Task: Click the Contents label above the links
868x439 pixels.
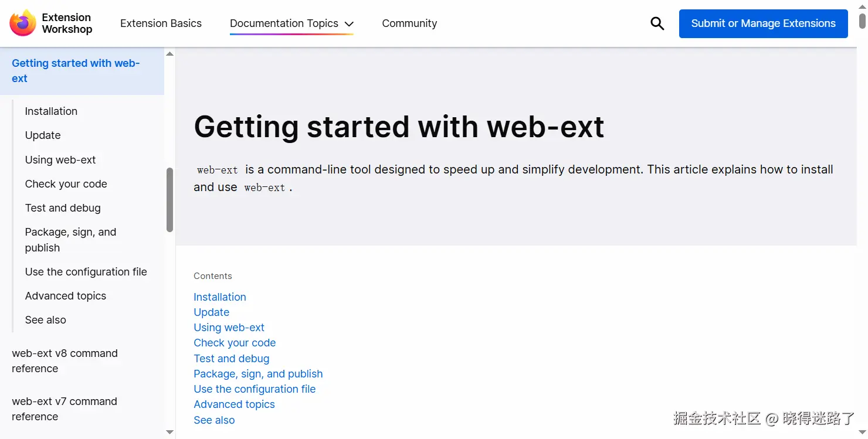Action: [213, 276]
